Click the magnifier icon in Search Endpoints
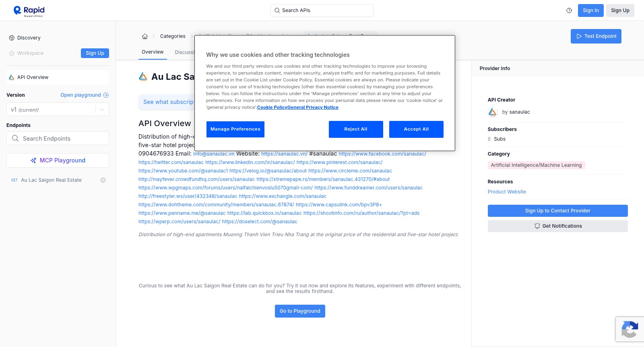 (x=15, y=138)
